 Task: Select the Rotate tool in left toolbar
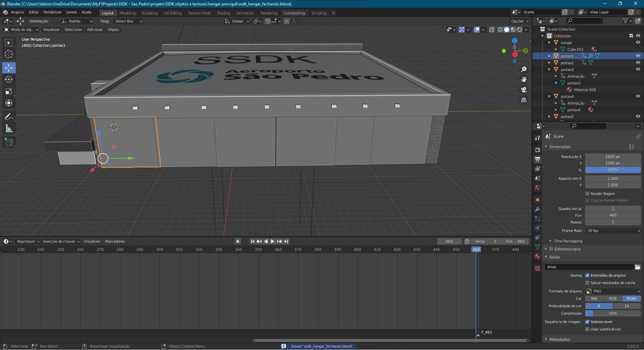click(x=9, y=80)
